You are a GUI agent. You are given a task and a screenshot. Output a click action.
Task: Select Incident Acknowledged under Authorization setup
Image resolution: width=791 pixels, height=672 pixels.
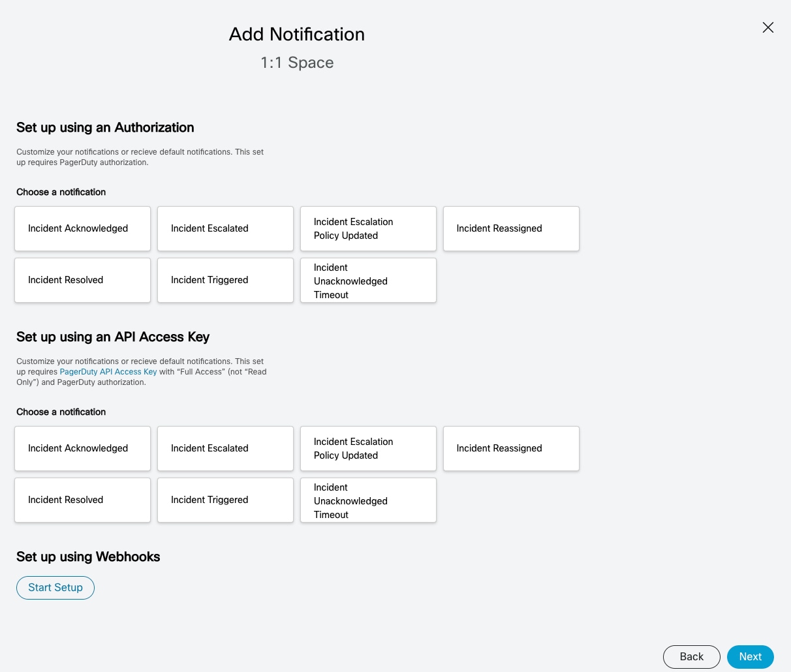[82, 228]
